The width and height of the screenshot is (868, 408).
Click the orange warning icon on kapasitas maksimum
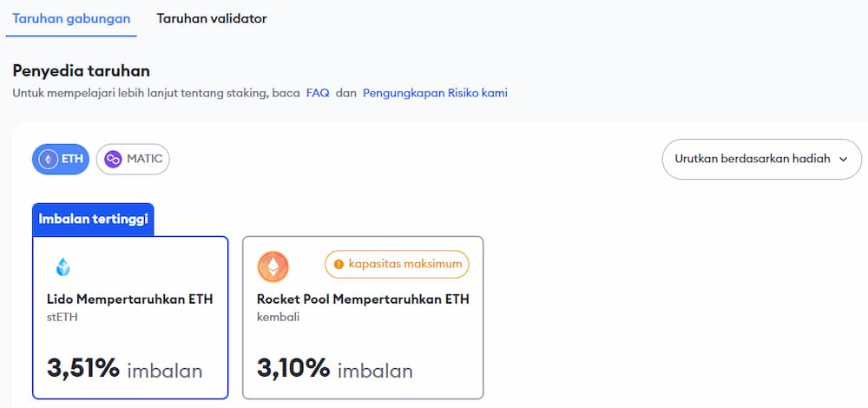339,264
